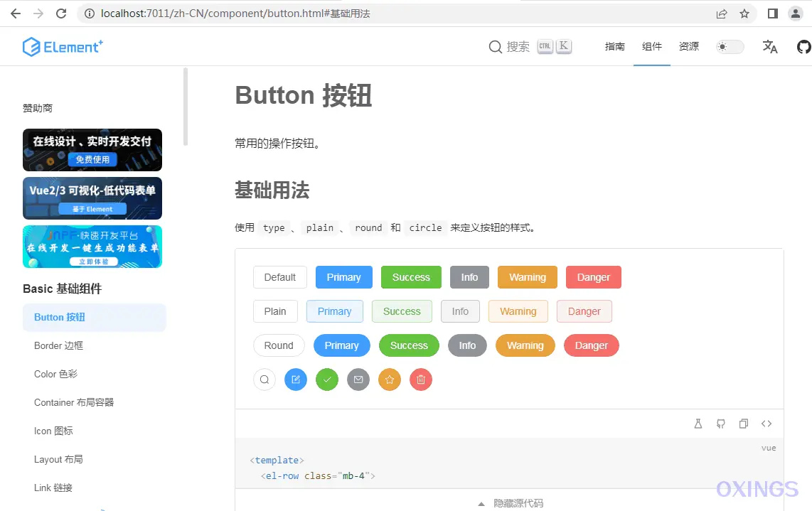Screen dimensions: 812x511
Task: Click the browser address bar URL
Action: pos(235,14)
